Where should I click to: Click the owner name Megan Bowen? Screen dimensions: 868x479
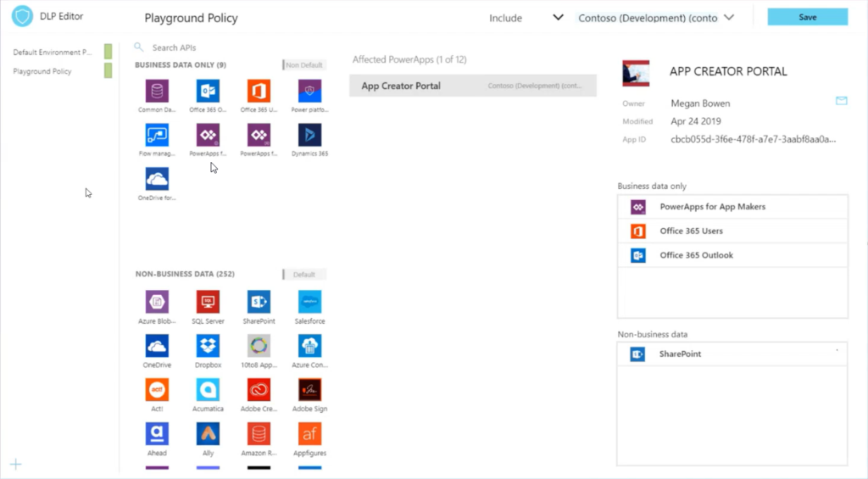point(700,103)
